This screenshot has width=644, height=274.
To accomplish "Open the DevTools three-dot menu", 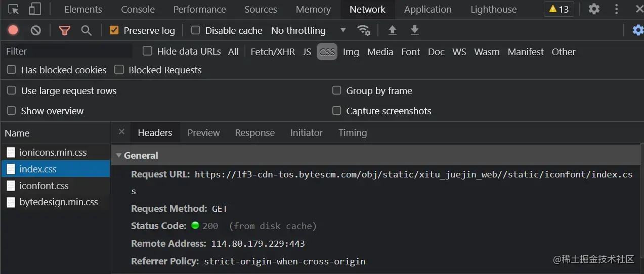I will 616,9.
